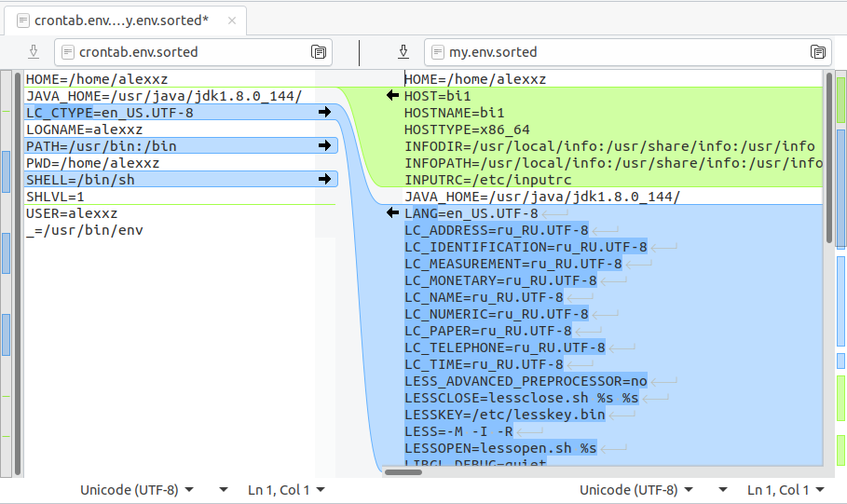Click line LC_CTYPE=en_US.UTF-8
The width and height of the screenshot is (847, 504).
tap(110, 113)
